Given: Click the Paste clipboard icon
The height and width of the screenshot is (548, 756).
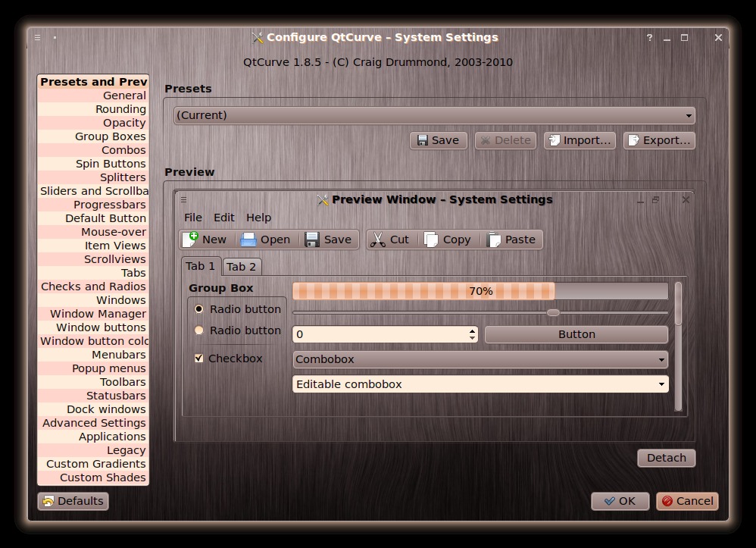Looking at the screenshot, I should click(493, 240).
